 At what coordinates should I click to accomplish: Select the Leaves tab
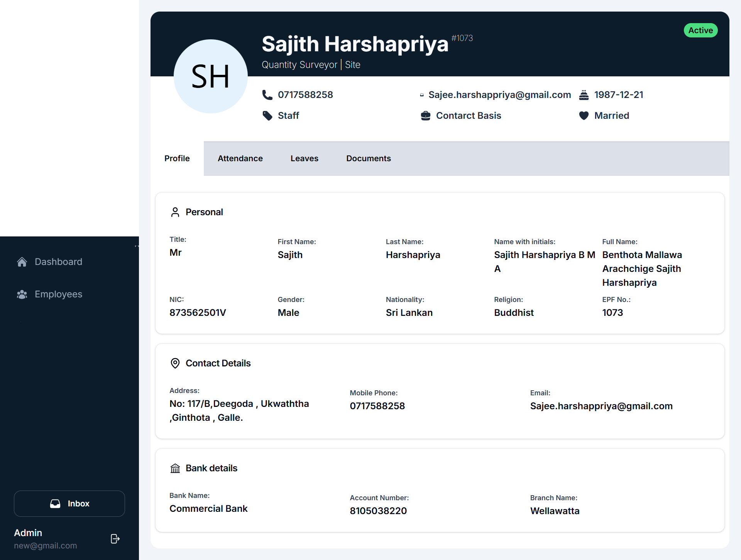click(304, 158)
